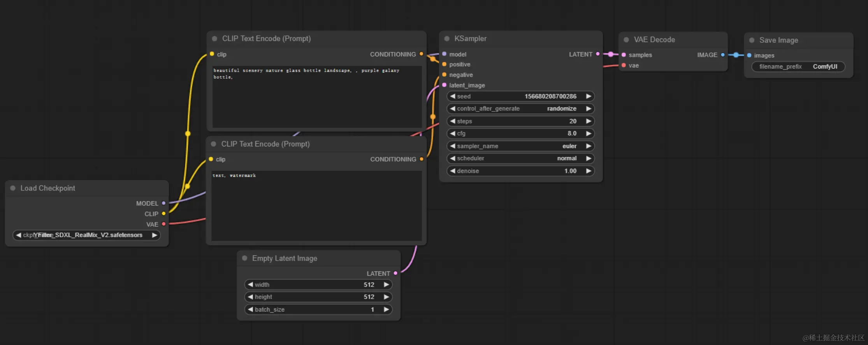Click the filename_prefix ComfyUI field
868x345 pixels.
point(798,67)
